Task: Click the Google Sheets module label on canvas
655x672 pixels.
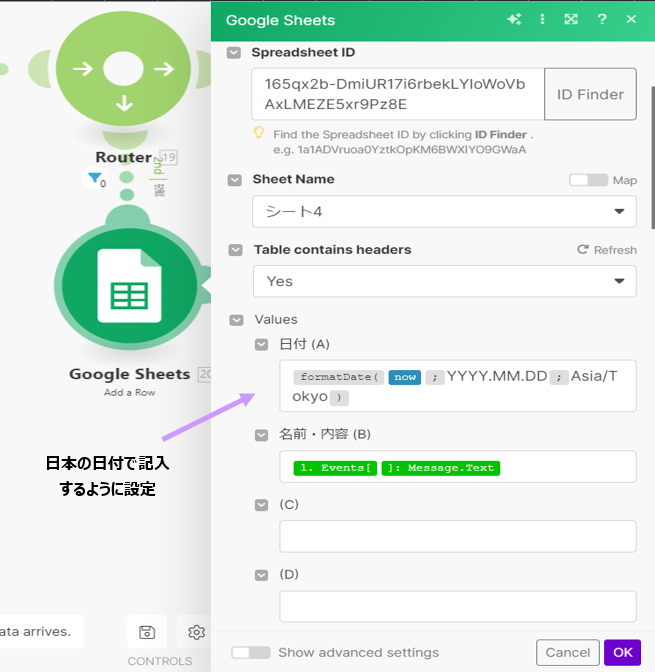Action: (129, 374)
